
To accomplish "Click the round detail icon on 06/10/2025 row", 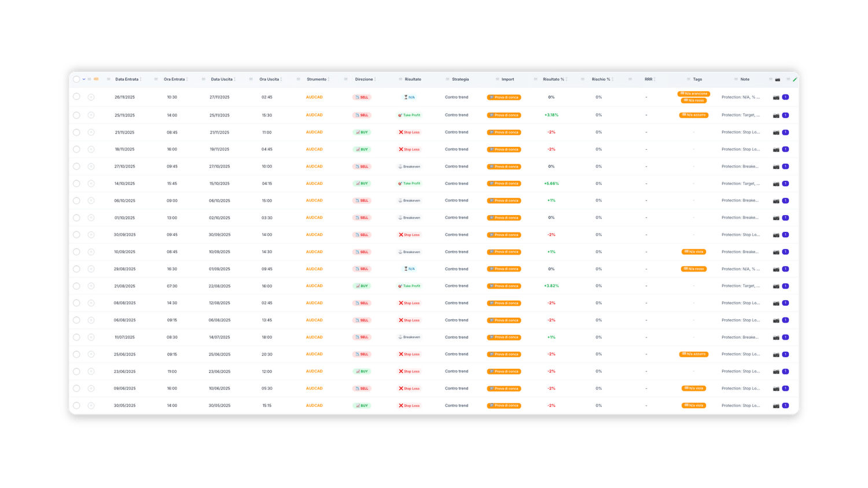I will (91, 201).
